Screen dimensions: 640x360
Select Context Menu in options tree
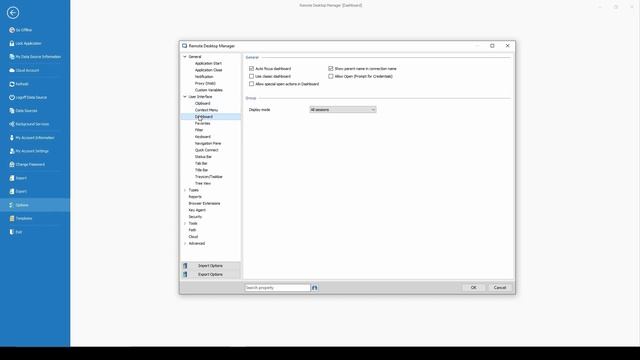(x=206, y=110)
